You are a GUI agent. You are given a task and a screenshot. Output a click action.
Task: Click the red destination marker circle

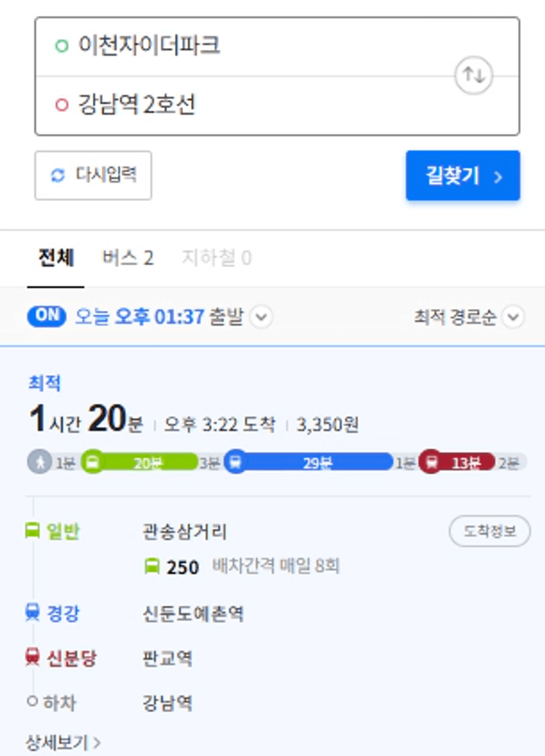click(x=62, y=105)
